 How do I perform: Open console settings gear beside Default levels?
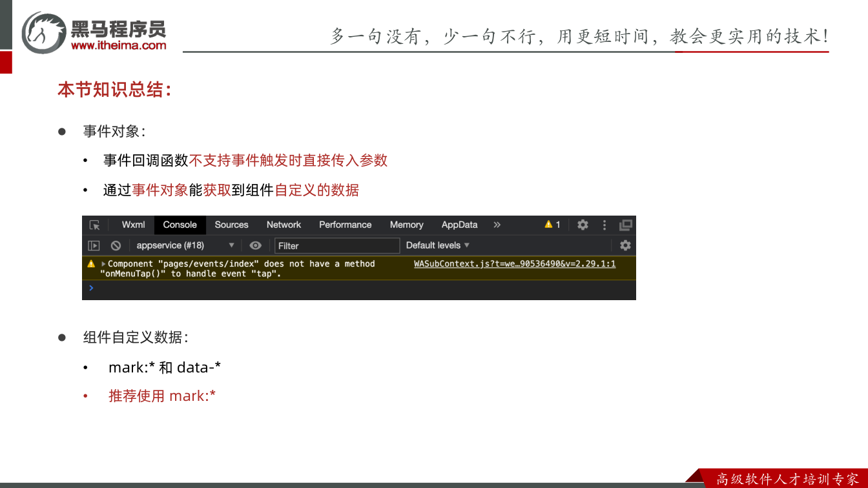625,245
